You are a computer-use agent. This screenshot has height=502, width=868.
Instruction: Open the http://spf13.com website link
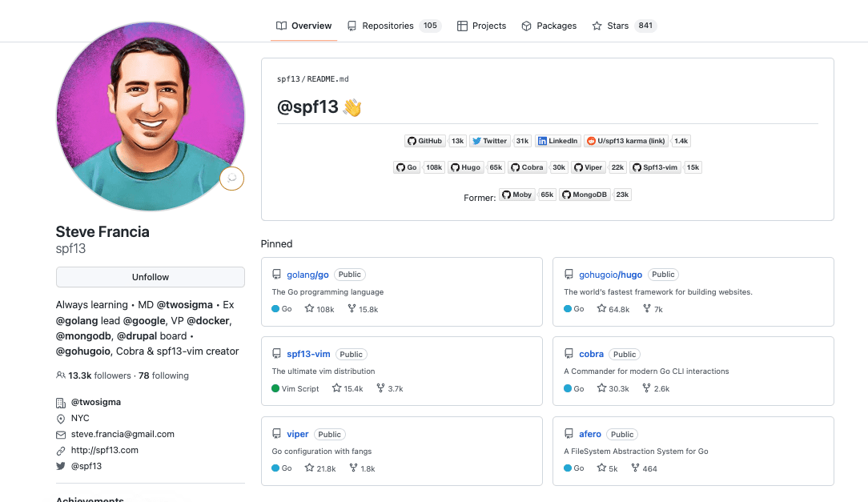(x=105, y=450)
